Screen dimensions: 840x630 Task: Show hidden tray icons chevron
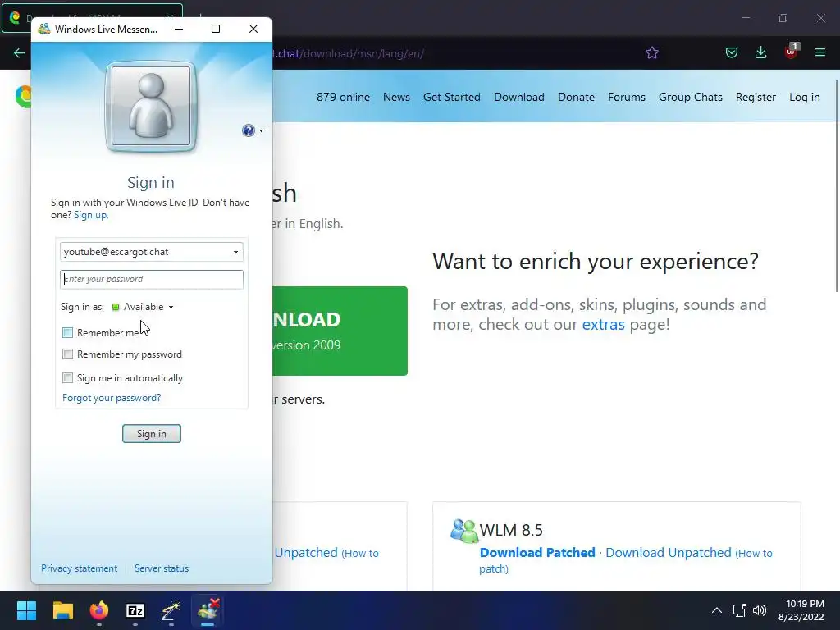(716, 610)
